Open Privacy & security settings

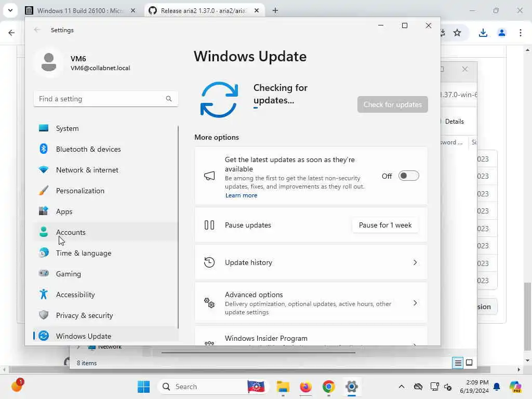click(x=105, y=315)
